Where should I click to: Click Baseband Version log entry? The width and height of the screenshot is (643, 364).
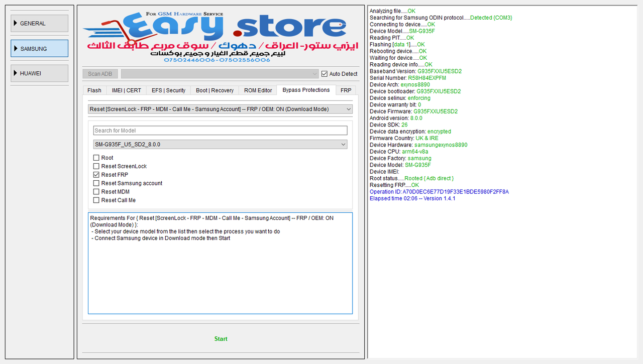(415, 71)
